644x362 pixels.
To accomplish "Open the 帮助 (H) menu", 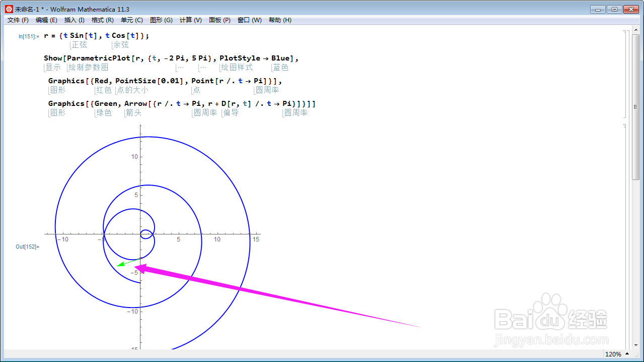I will click(280, 20).
